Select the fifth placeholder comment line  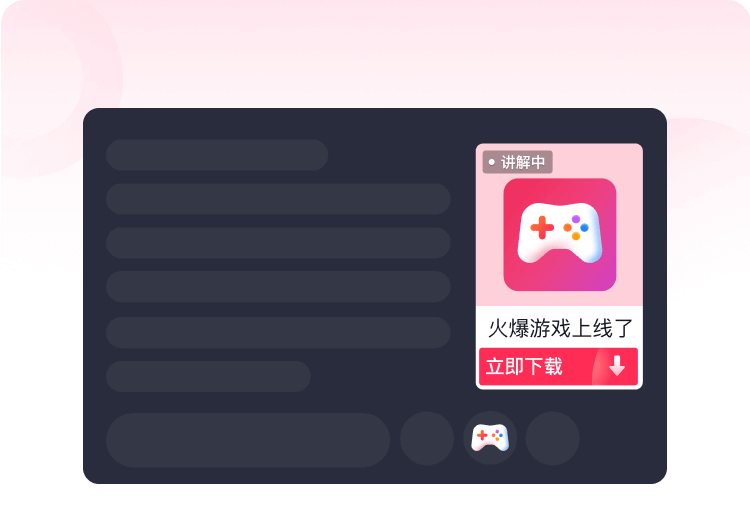tap(278, 332)
